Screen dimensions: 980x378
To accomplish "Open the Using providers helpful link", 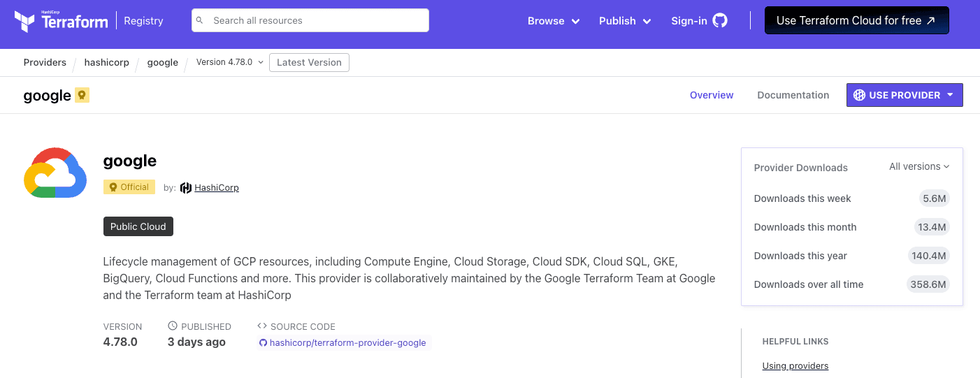I will (x=795, y=365).
